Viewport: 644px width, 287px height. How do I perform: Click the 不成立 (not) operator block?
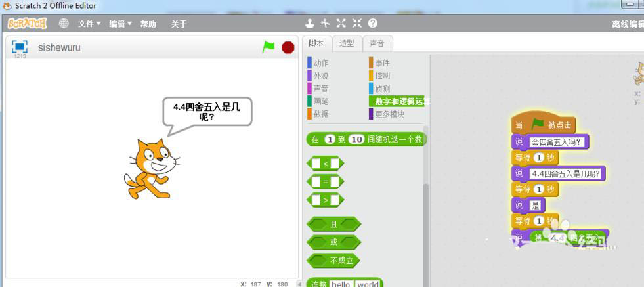click(333, 260)
